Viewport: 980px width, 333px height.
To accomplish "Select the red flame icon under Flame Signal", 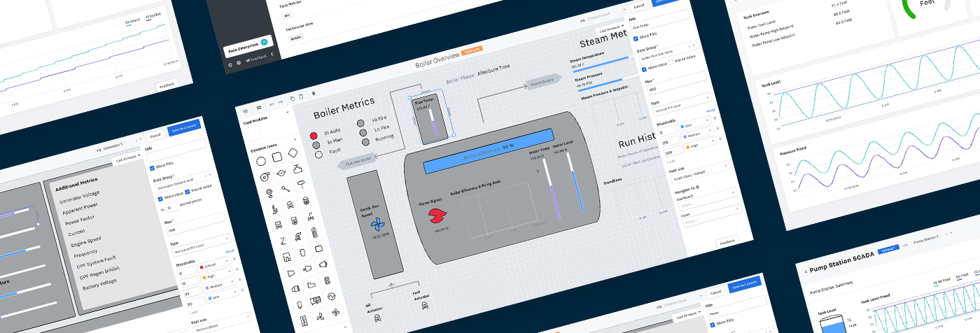I will tap(437, 215).
